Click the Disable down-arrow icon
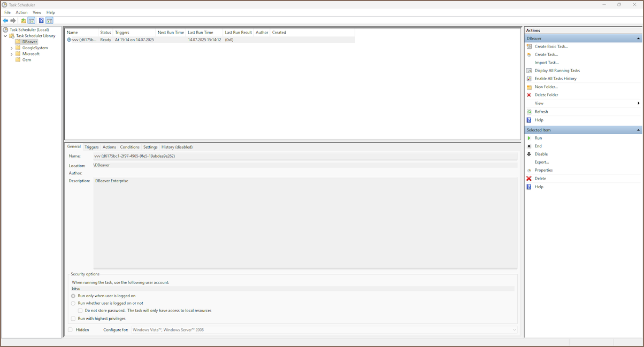The width and height of the screenshot is (644, 347). pyautogui.click(x=529, y=154)
